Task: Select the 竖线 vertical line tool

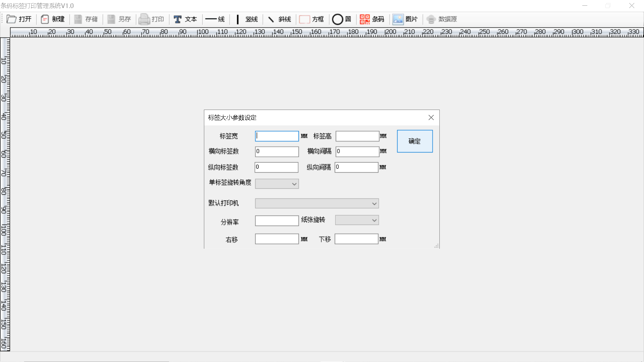Action: tap(247, 19)
